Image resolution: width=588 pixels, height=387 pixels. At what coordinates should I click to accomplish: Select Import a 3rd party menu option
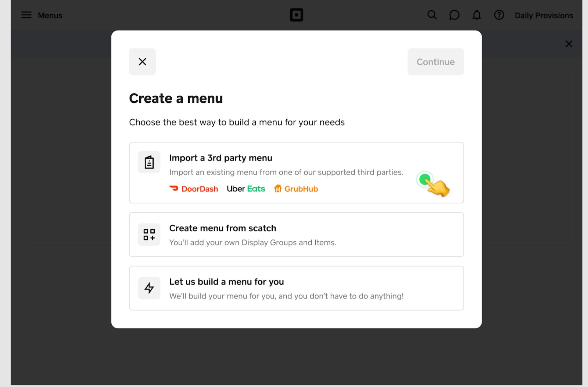pos(296,173)
